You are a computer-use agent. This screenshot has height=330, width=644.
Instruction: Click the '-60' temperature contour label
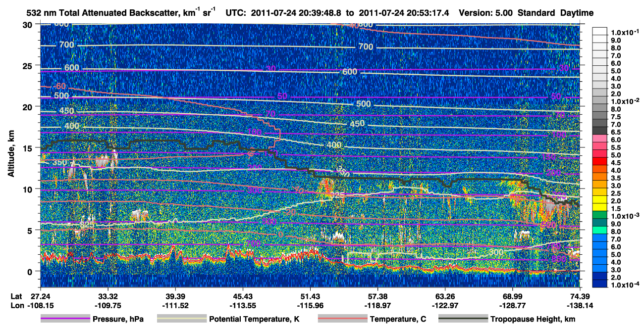[x=60, y=86]
